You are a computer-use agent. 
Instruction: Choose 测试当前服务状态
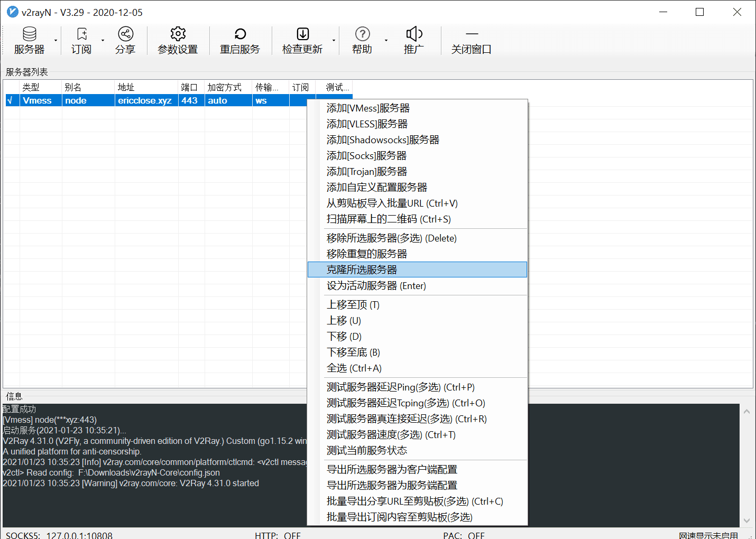pos(417,451)
